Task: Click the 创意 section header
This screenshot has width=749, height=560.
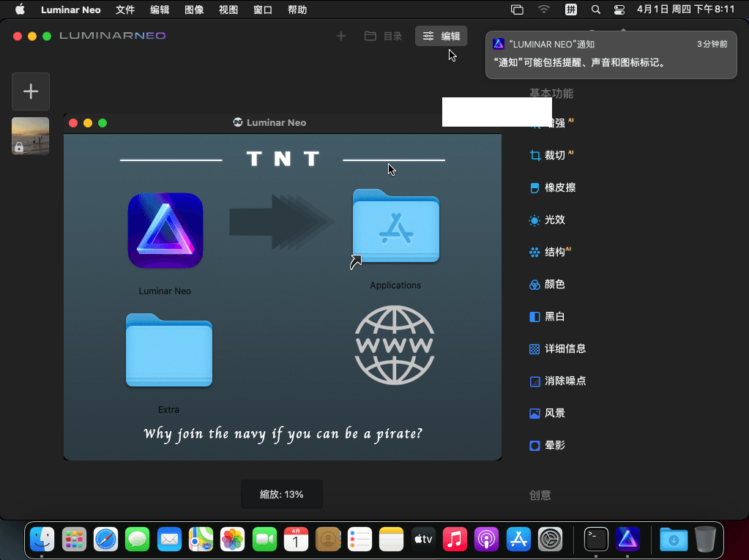Action: [x=540, y=495]
